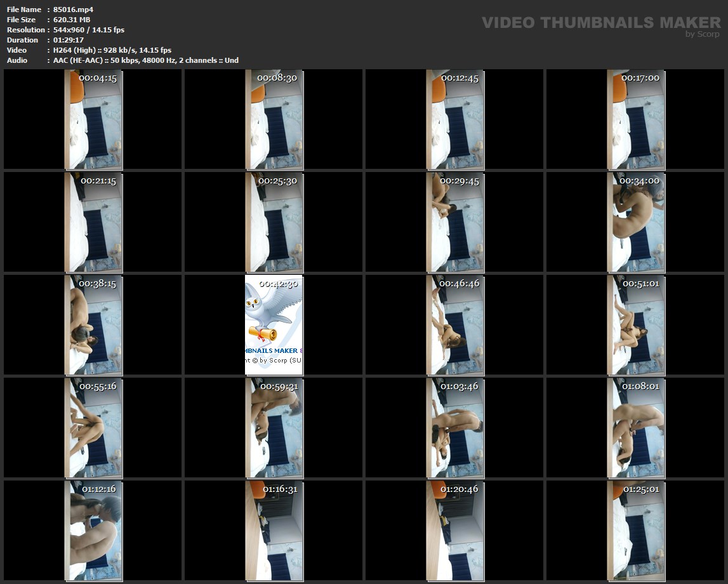Screen dimensions: 728x584
Task: Open the thumbnail at 00:25:30
Action: point(274,223)
